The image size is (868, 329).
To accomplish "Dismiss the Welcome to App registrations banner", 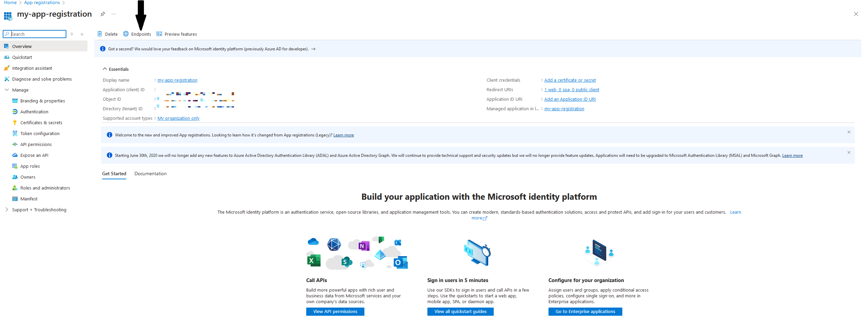I will coord(849,132).
